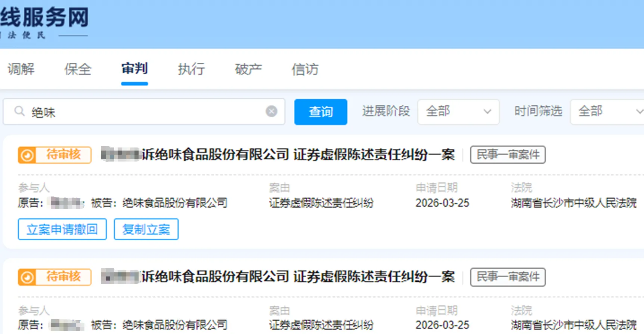The width and height of the screenshot is (644, 334).
Task: Click first case 案由 value 证券虚假陈述责任纠纷
Action: (x=321, y=203)
